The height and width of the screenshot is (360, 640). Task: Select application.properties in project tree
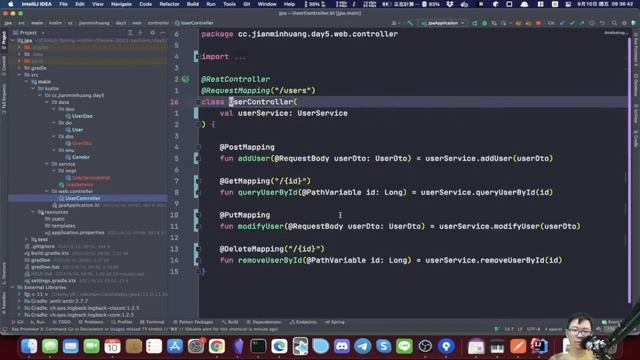(x=75, y=233)
